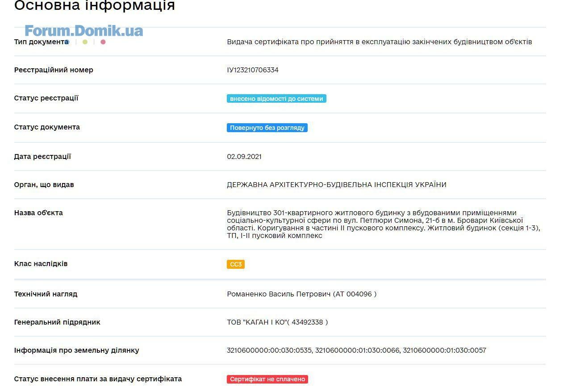
Task: Click land plot number 3210600000:01:030:0066
Action: coord(357,350)
